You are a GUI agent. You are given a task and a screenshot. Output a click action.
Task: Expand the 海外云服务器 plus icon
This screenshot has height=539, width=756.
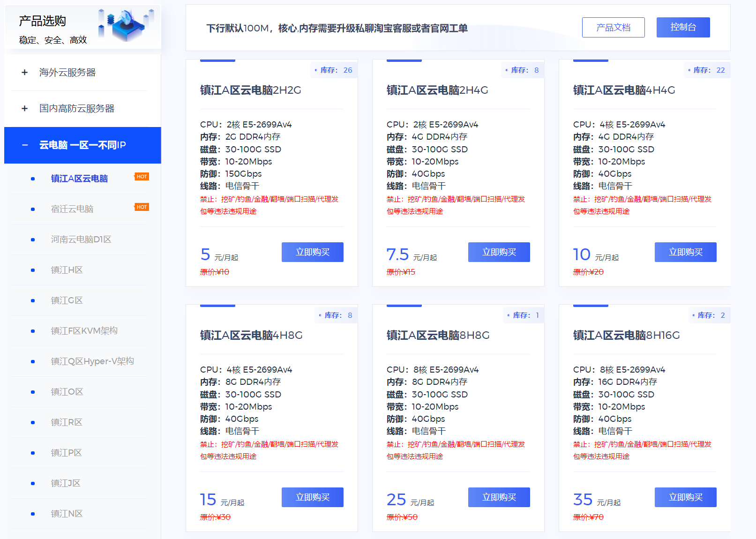[24, 73]
